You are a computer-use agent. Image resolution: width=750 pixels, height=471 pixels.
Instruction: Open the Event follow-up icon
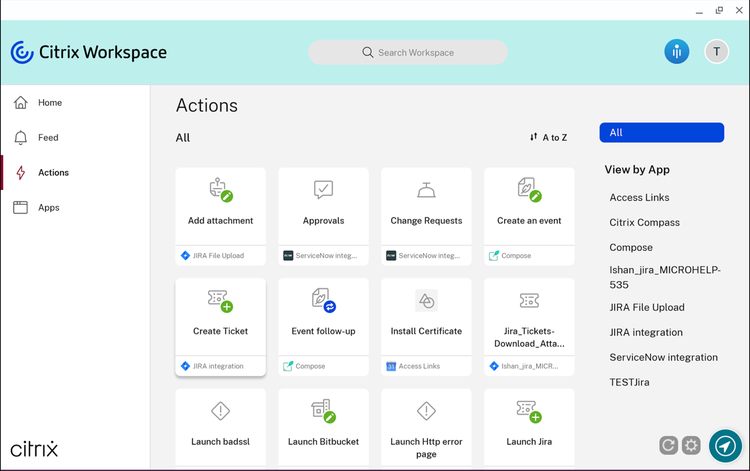coord(323,300)
